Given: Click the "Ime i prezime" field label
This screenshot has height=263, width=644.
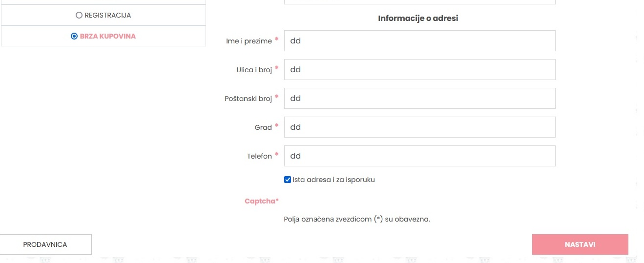Looking at the screenshot, I should [249, 41].
